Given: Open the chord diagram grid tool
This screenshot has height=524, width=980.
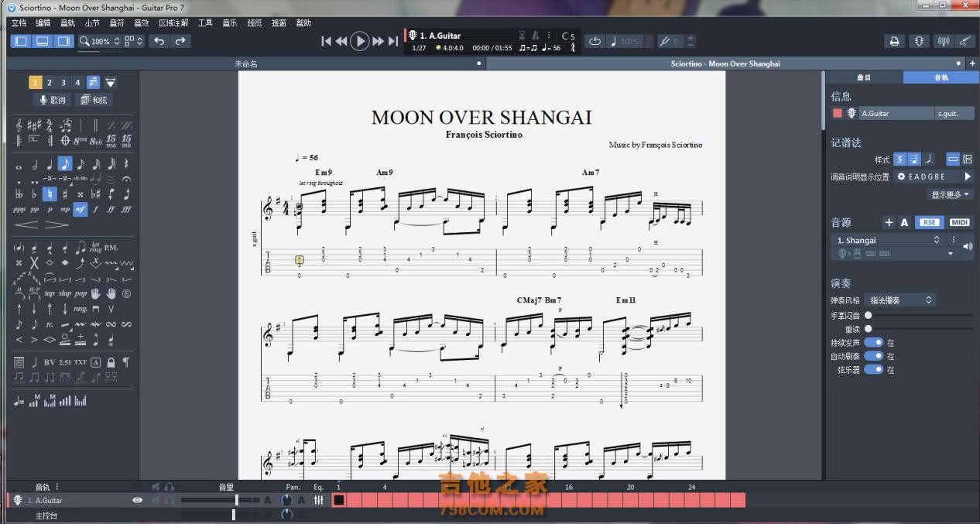Looking at the screenshot, I should click(19, 361).
